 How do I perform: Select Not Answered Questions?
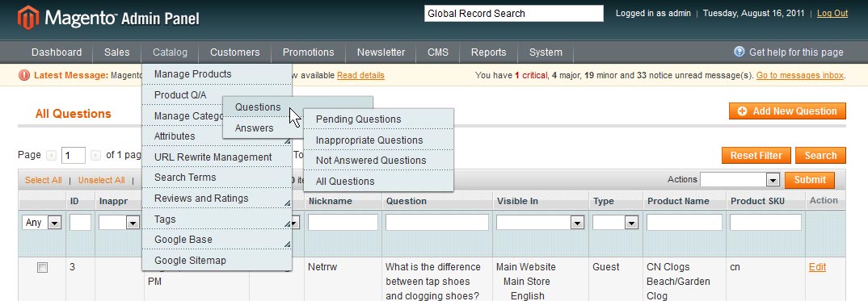pyautogui.click(x=379, y=161)
